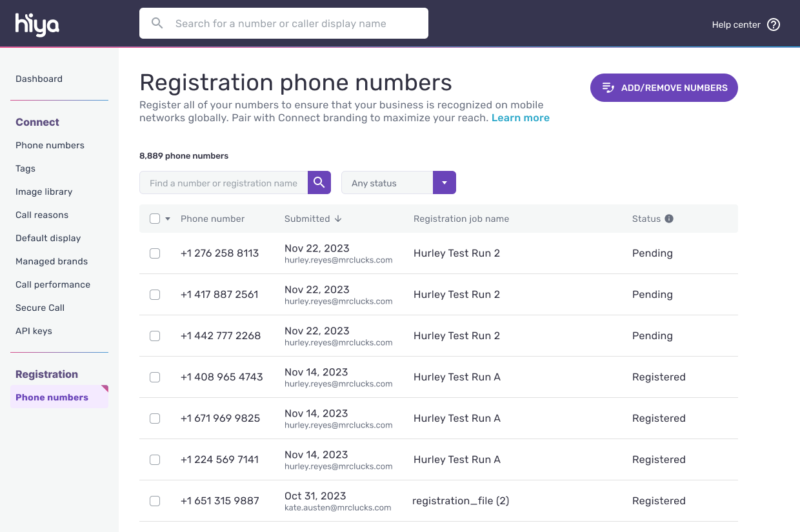Click the Find a number or registration name field

tap(223, 183)
